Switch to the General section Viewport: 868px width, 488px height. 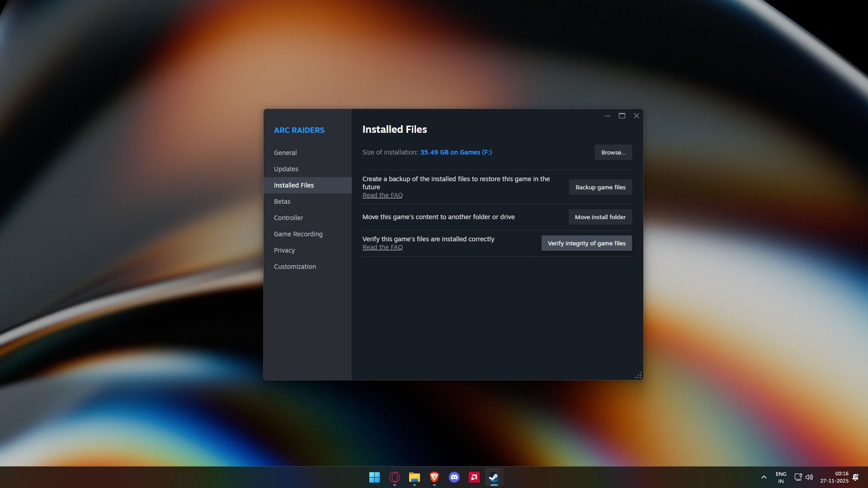click(x=285, y=152)
